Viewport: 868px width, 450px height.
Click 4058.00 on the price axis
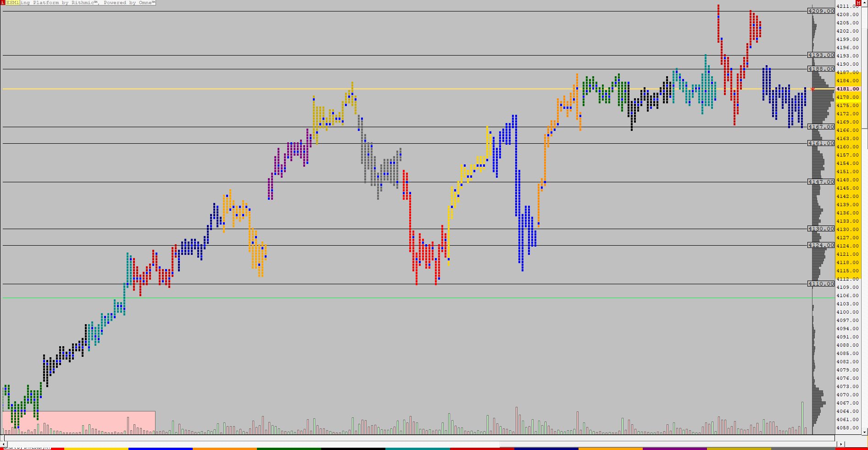point(848,428)
